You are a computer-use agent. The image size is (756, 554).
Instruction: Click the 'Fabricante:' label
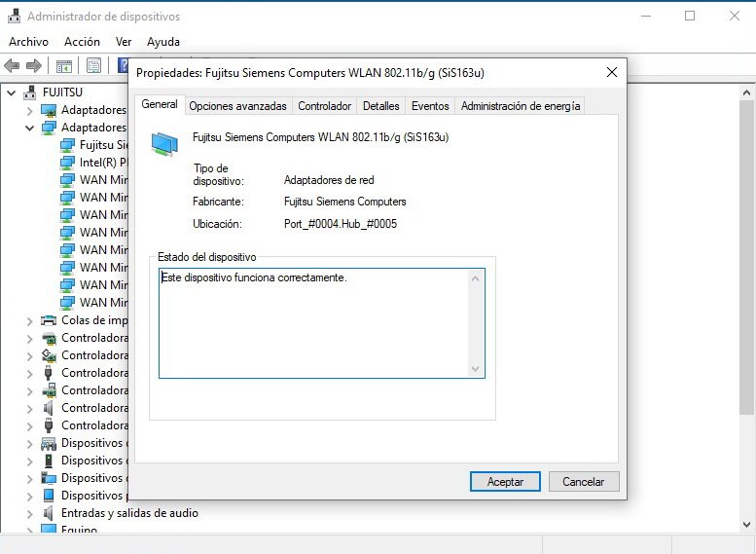[218, 202]
